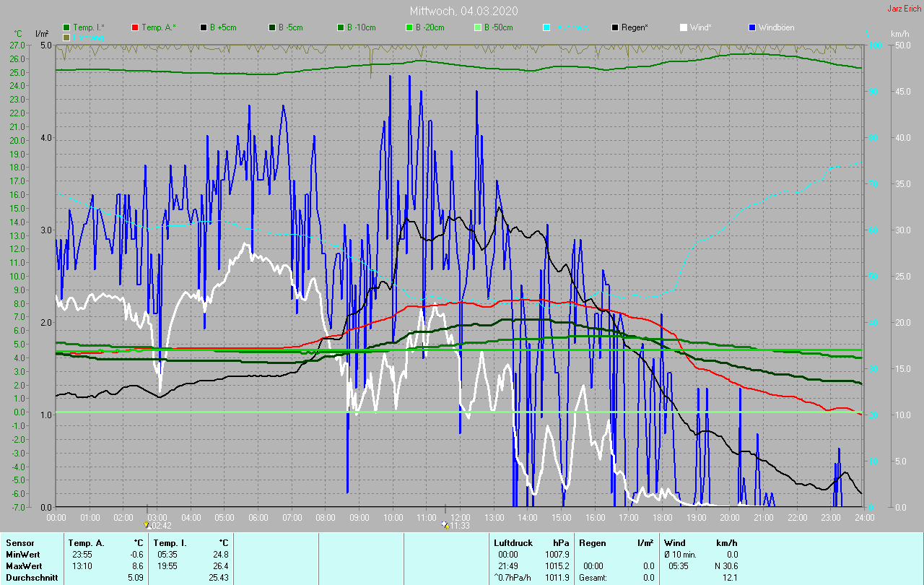Image resolution: width=924 pixels, height=585 pixels.
Task: Click the white Wind legend square
Action: click(x=684, y=27)
